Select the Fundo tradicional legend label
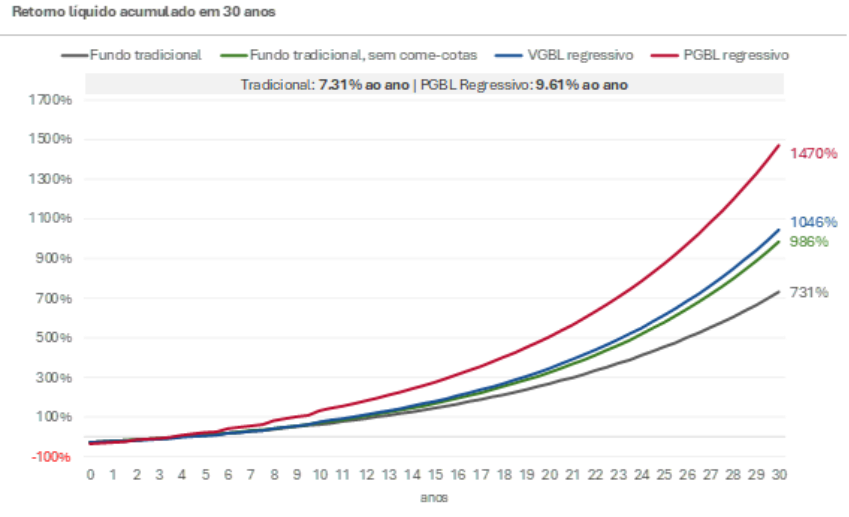Image resolution: width=849 pixels, height=517 pixels. [x=145, y=55]
